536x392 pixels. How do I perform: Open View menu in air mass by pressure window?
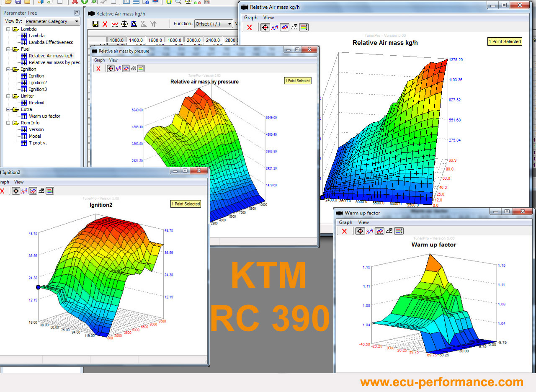[x=113, y=60]
